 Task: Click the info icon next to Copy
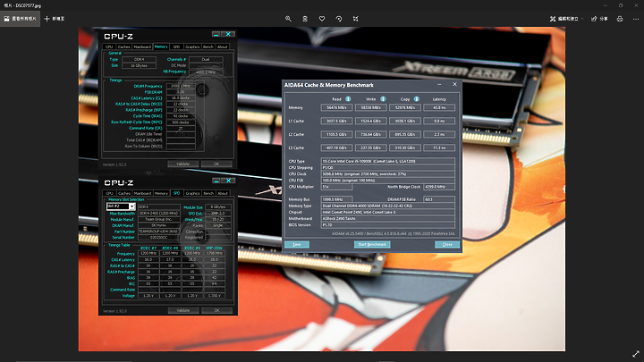click(417, 99)
